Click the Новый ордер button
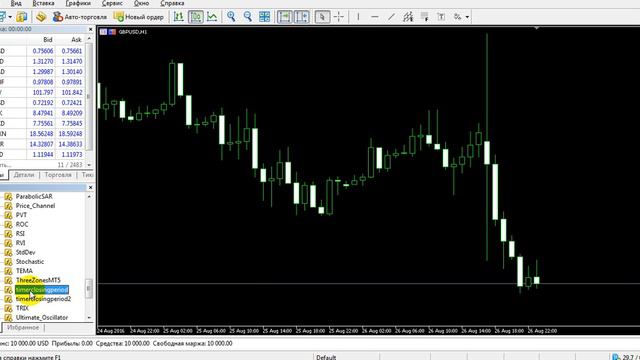Viewport: 640px width, 360px height. [x=139, y=17]
